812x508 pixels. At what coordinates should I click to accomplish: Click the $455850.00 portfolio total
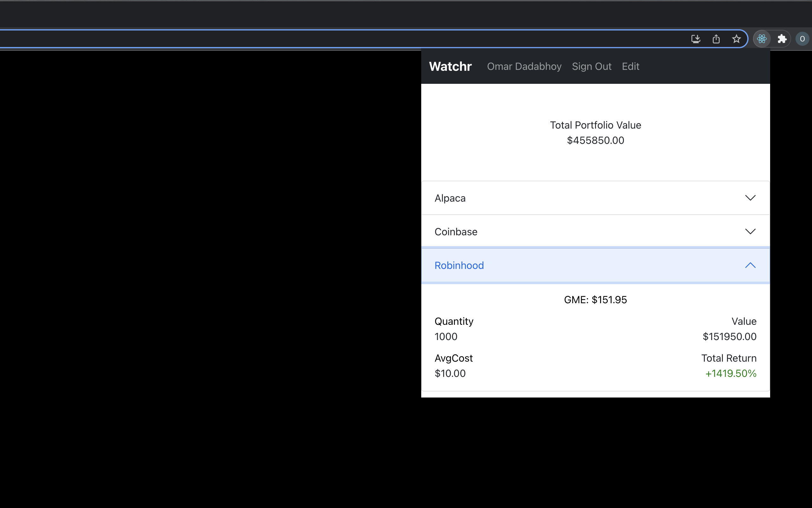coord(595,140)
